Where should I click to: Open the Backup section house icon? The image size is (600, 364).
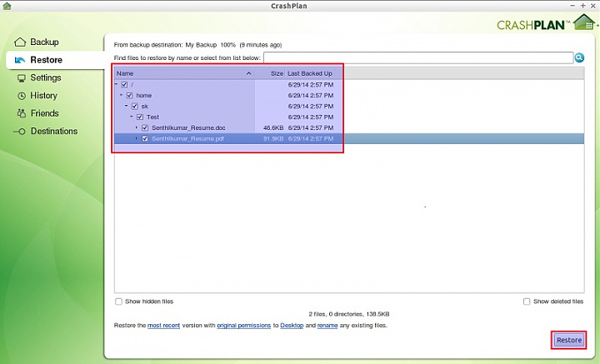click(20, 42)
